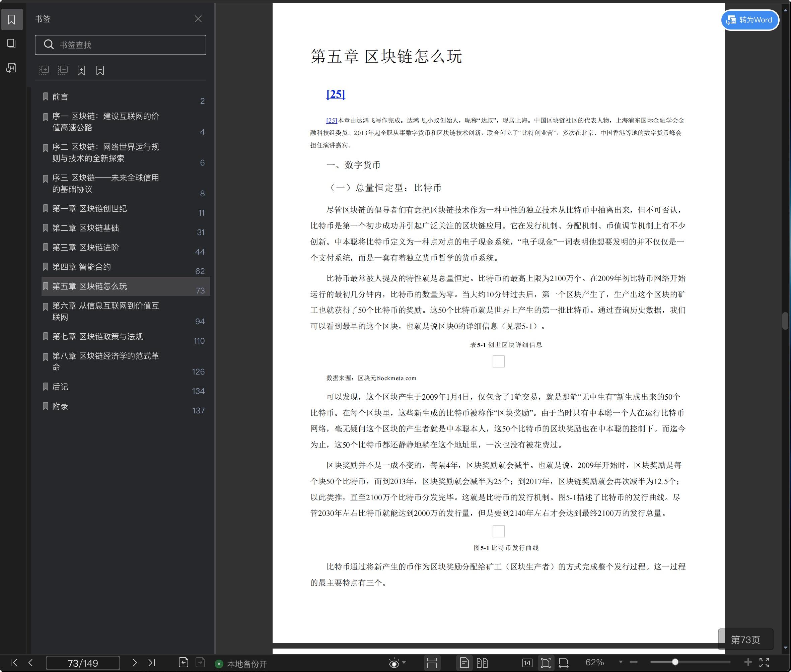Jump to 第八章 区块链经济学的范式革命
The height and width of the screenshot is (672, 791).
click(x=126, y=362)
